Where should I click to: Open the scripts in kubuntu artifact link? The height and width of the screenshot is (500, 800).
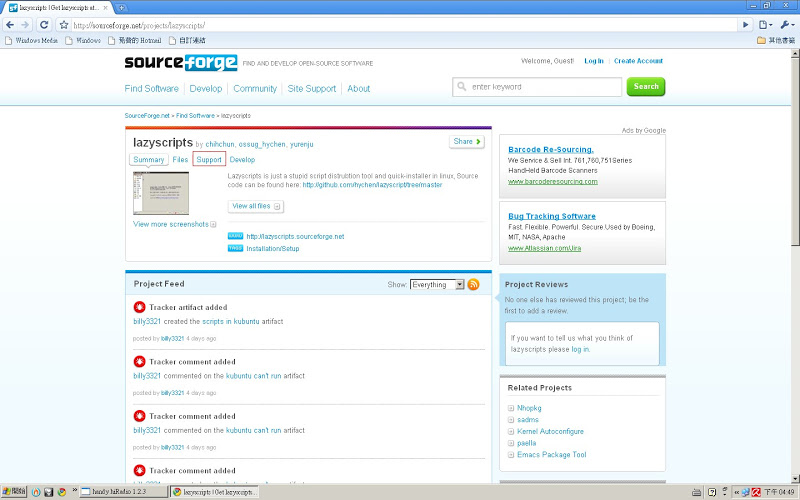pos(231,321)
